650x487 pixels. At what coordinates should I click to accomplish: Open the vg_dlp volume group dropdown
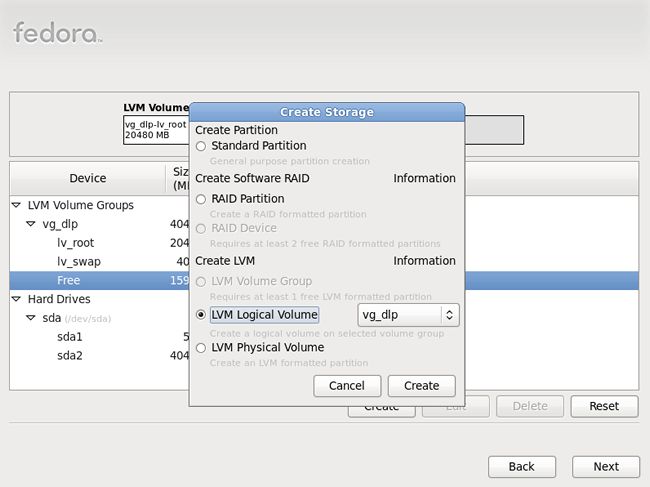408,315
